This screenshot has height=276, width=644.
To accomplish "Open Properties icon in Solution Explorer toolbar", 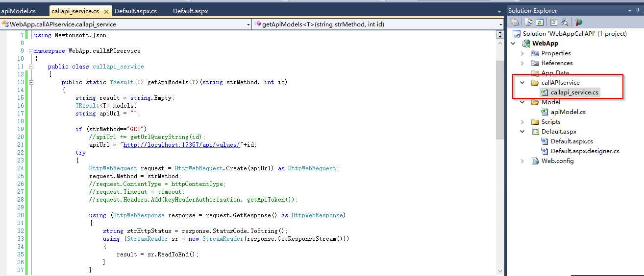I will tap(515, 22).
